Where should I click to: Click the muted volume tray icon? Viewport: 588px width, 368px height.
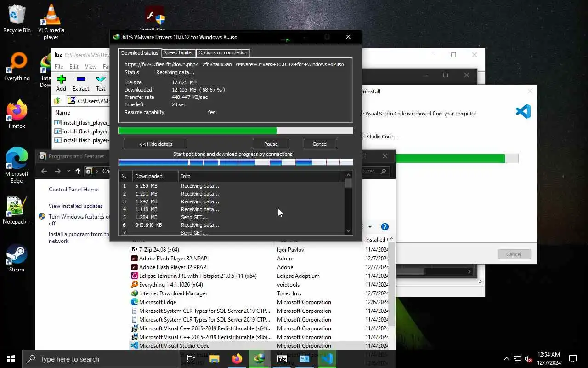[x=529, y=359]
